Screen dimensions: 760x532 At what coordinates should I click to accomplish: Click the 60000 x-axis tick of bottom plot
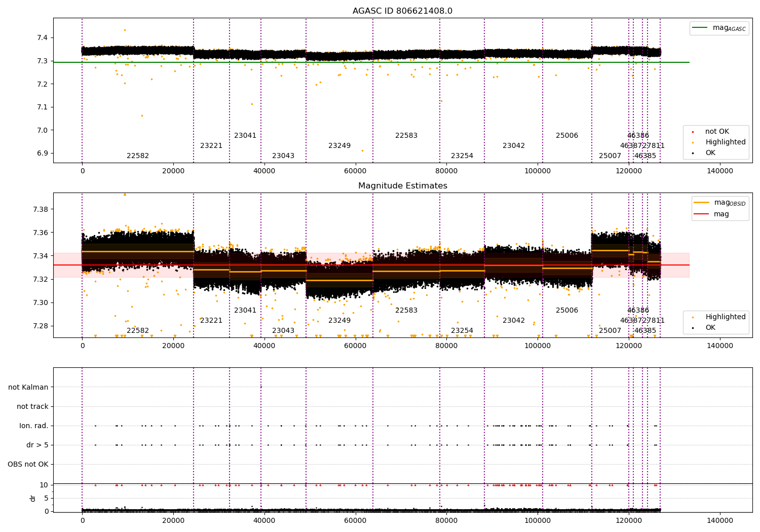[x=355, y=520]
